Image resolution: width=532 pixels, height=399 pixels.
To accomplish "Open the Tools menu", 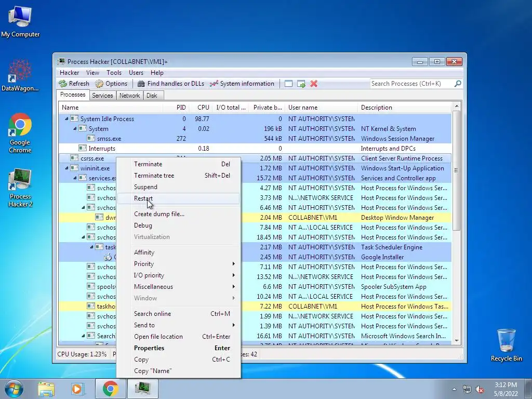I will click(114, 73).
